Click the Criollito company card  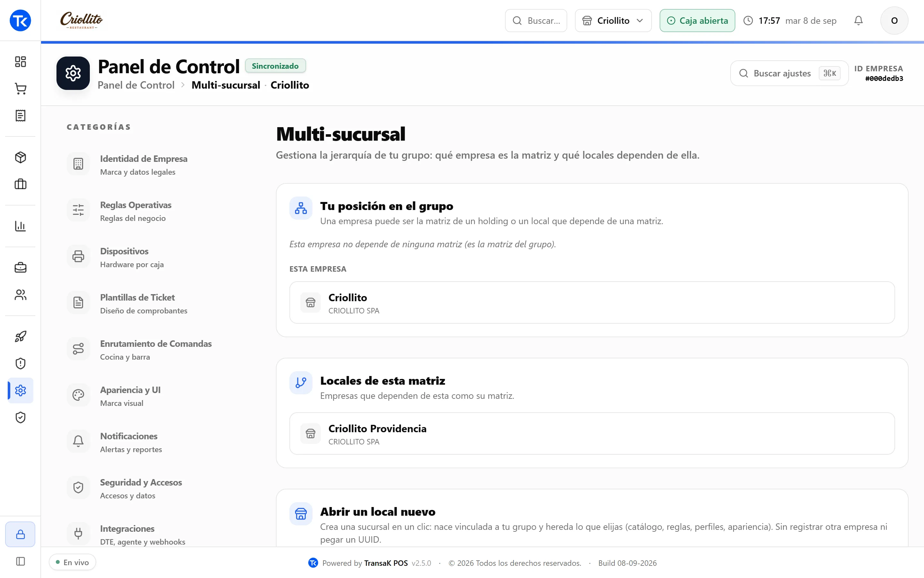[592, 302]
